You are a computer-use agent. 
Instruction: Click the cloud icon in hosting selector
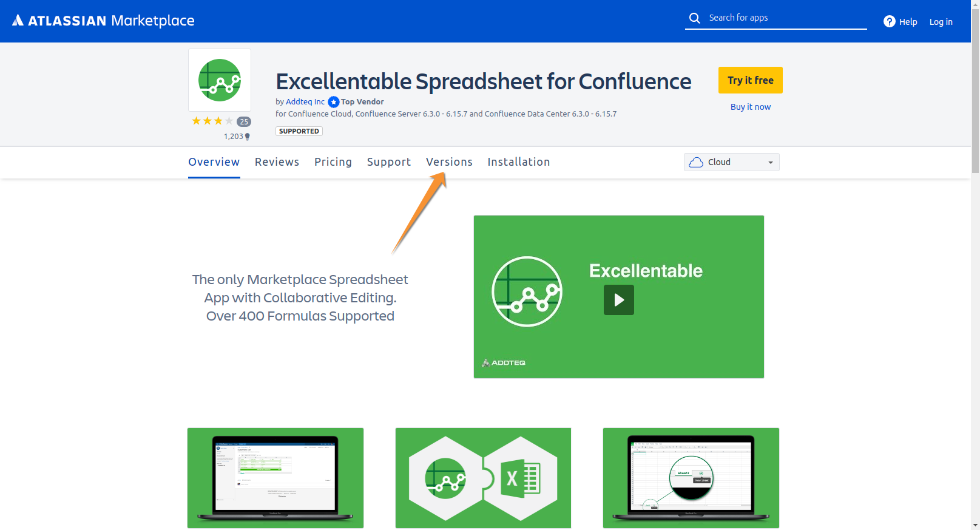[696, 162]
